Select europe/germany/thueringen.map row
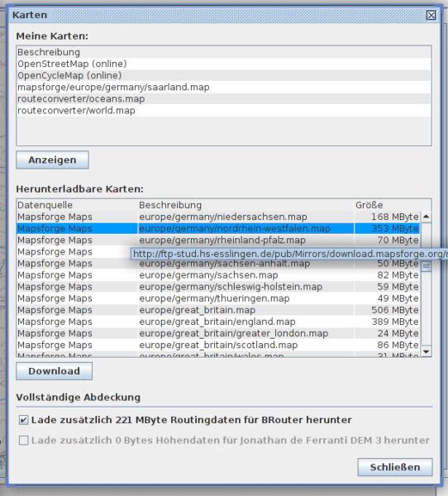Viewport: 448px width, 496px height. point(218,298)
